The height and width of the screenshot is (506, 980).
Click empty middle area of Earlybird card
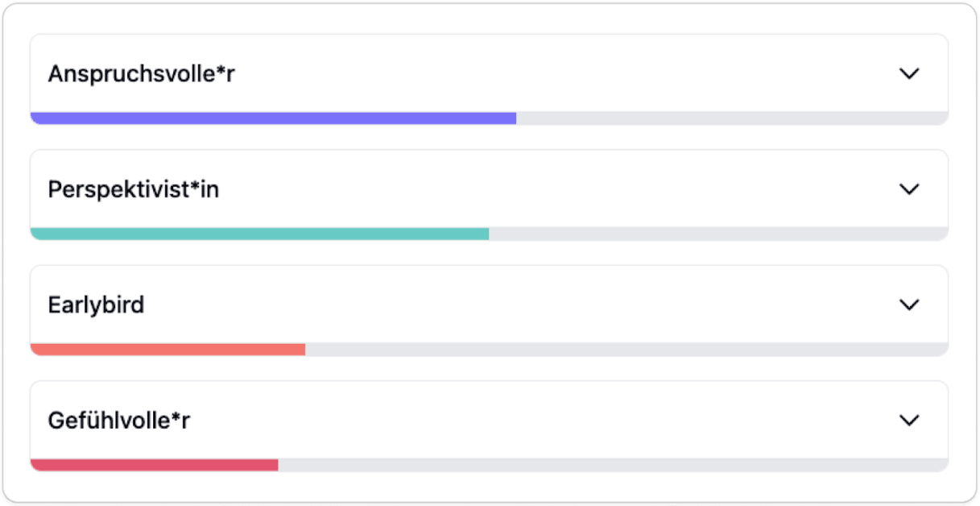(x=523, y=305)
